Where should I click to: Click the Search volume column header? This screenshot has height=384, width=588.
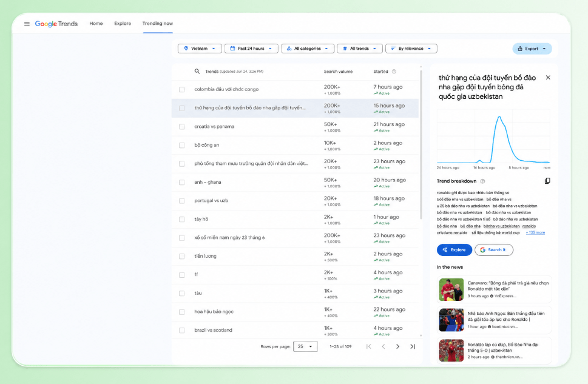pos(338,72)
